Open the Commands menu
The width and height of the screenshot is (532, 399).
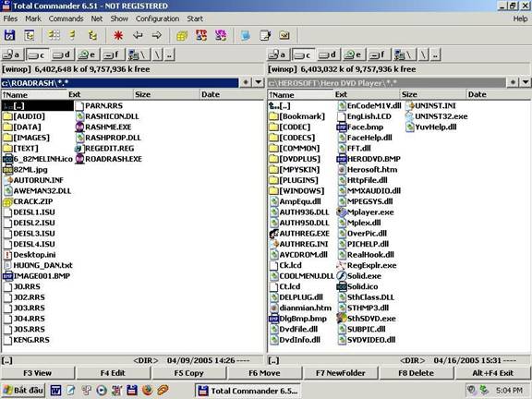click(66, 18)
